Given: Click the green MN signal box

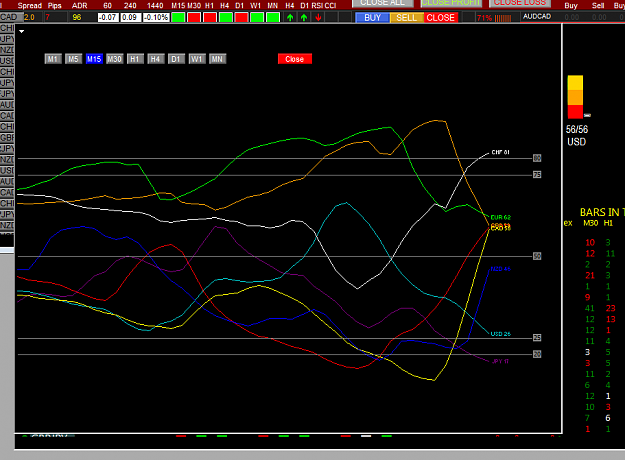Looking at the screenshot, I should pyautogui.click(x=273, y=18).
